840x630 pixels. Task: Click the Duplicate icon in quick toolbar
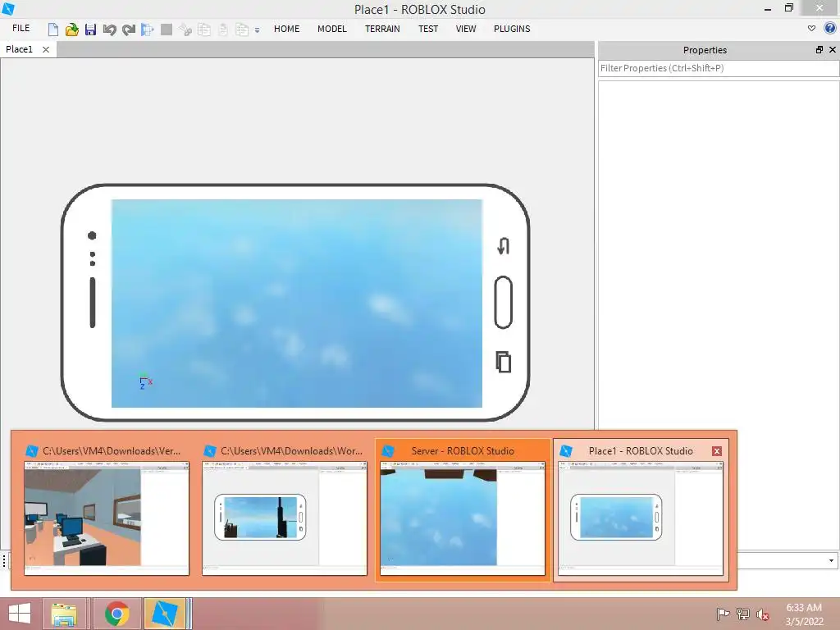(x=242, y=30)
